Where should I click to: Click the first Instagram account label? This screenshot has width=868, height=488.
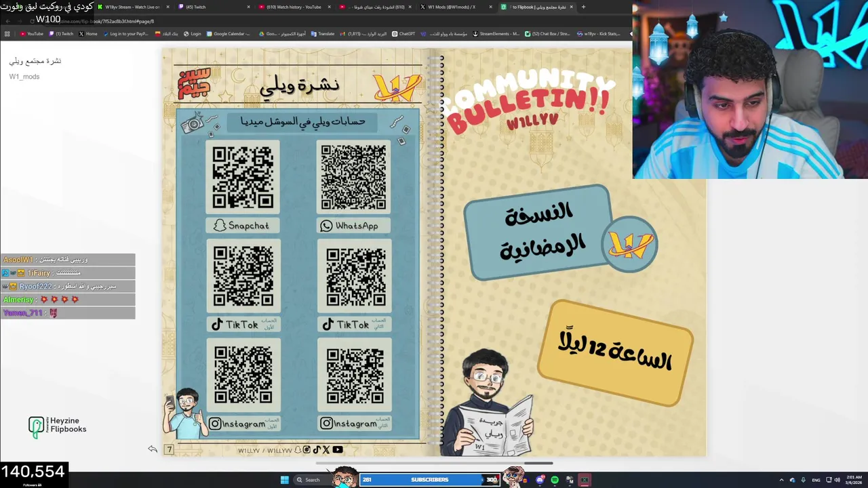pyautogui.click(x=243, y=424)
